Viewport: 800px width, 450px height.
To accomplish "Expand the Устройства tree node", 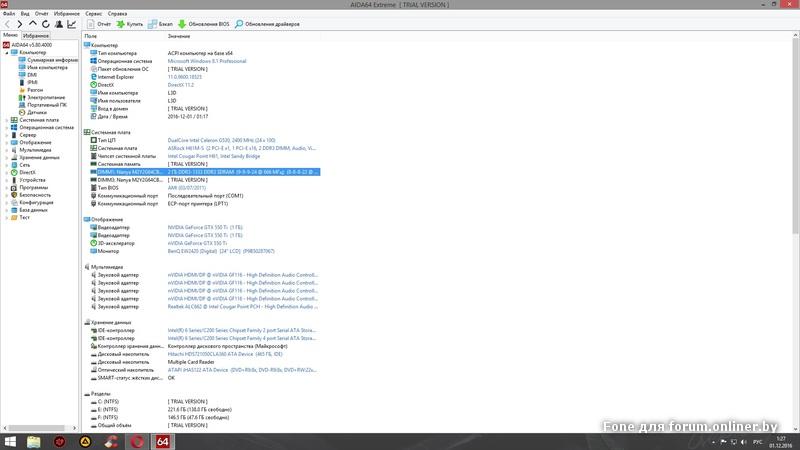I will (x=7, y=180).
